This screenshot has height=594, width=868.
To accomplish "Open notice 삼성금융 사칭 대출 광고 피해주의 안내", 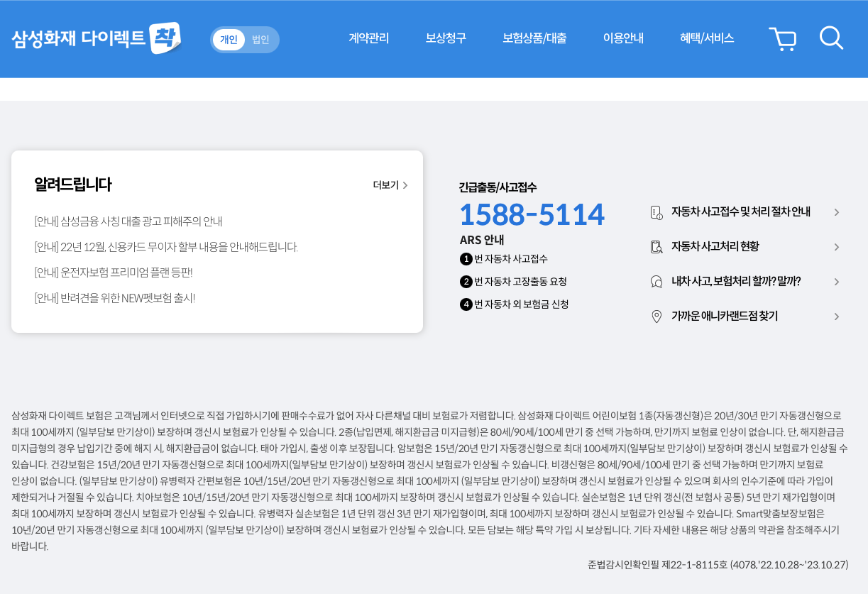I will (x=128, y=221).
